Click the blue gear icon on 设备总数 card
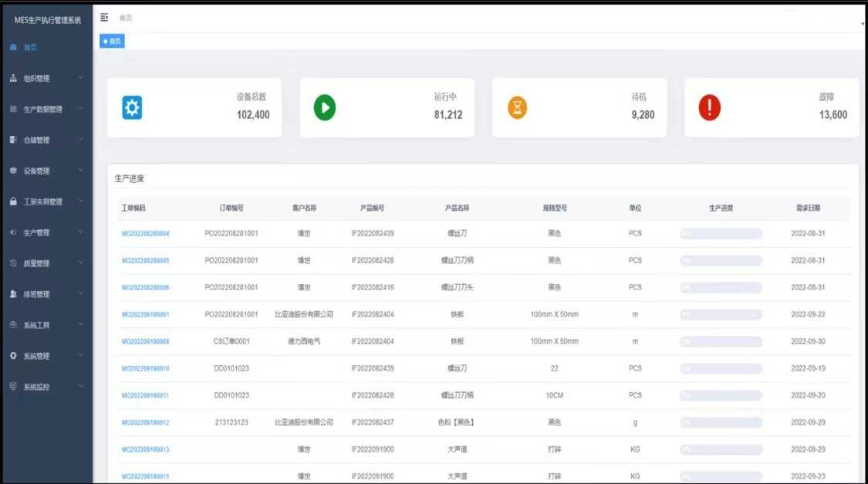The height and width of the screenshot is (484, 868). point(132,107)
